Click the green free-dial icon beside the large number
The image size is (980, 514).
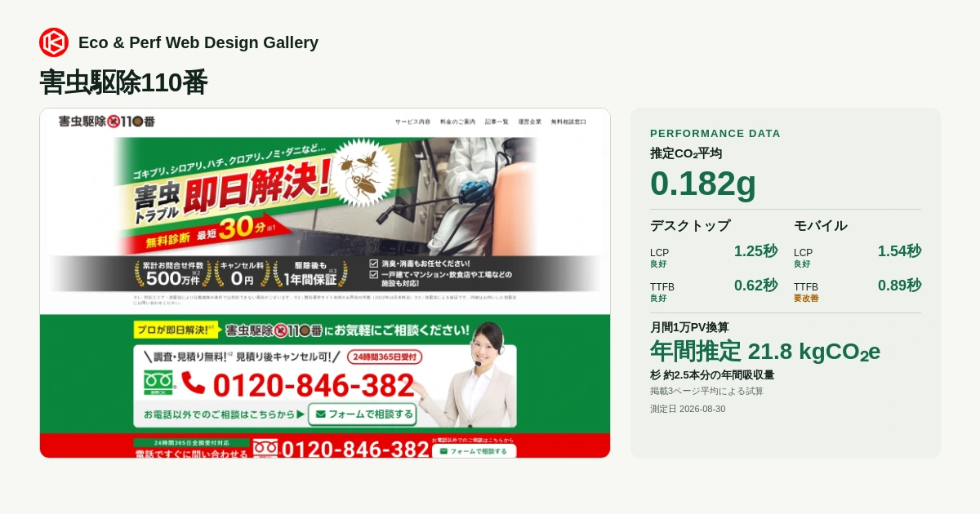coord(158,382)
